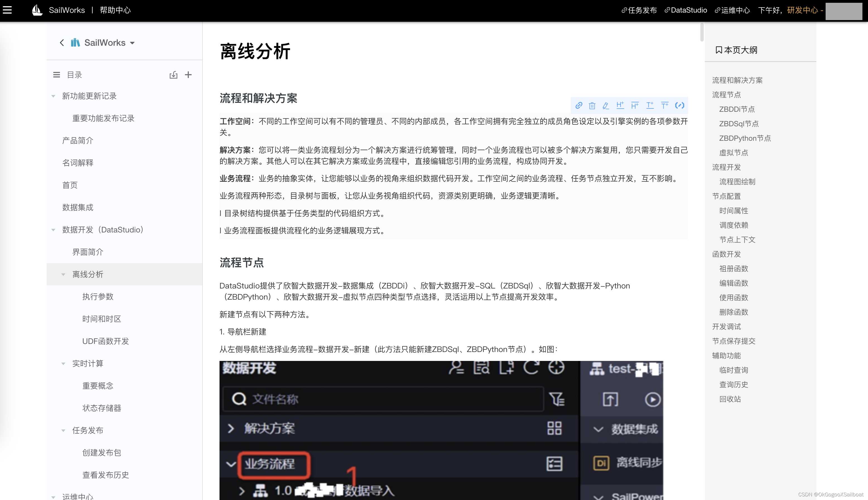This screenshot has width=868, height=500.
Task: Click the back chevron beside SailWorks
Action: [x=62, y=43]
